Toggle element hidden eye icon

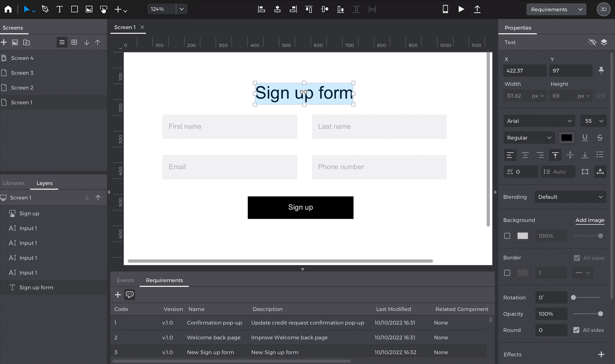point(592,42)
